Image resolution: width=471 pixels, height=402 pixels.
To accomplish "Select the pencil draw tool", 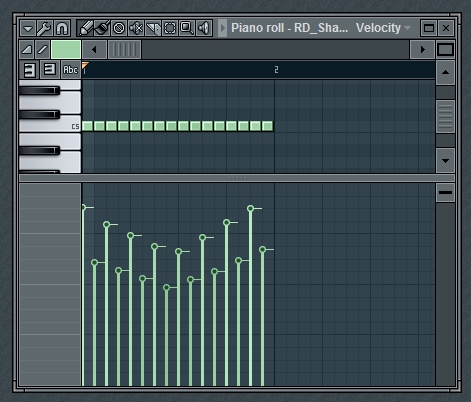I will (x=85, y=28).
